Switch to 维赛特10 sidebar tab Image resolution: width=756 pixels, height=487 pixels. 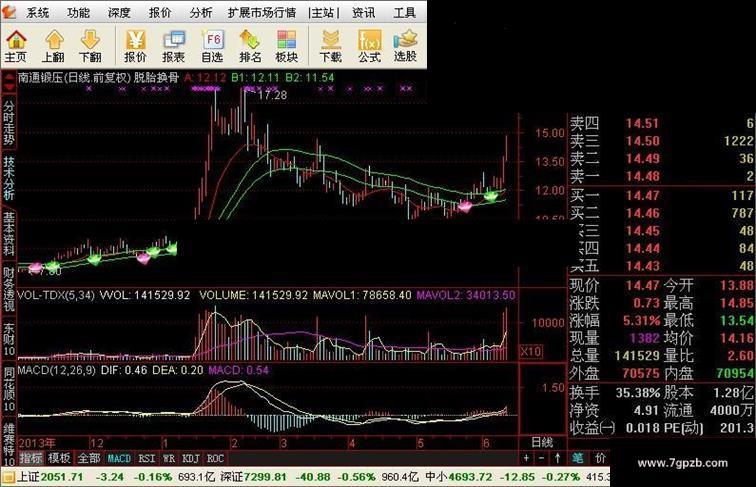coord(9,445)
